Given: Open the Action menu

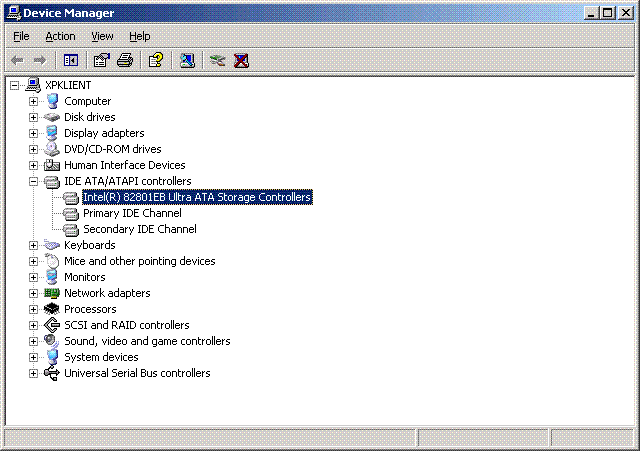Looking at the screenshot, I should tap(60, 36).
